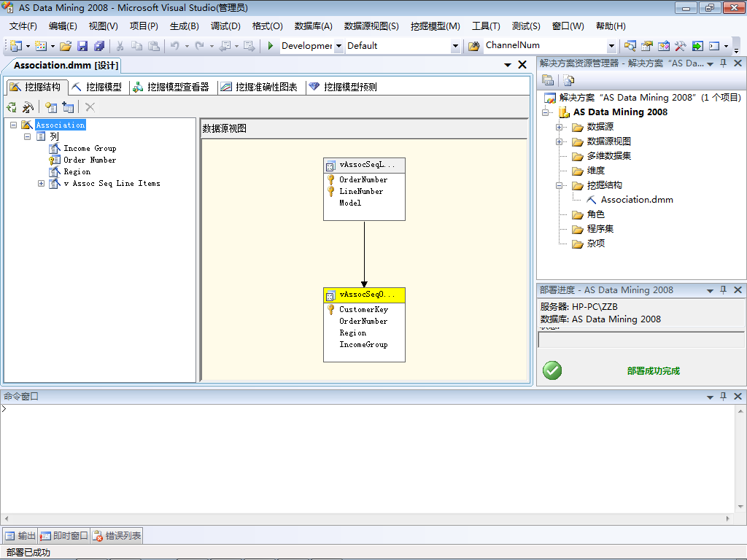The image size is (747, 560).
Task: Click the Solution Explorer show all files icon
Action: point(569,80)
